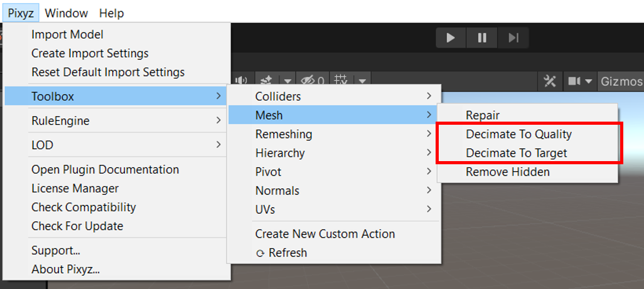
Task: Click the Step forward button
Action: (x=513, y=38)
